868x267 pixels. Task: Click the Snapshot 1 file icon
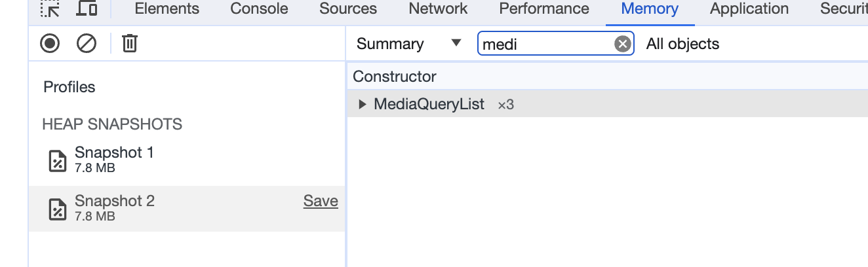click(x=58, y=160)
